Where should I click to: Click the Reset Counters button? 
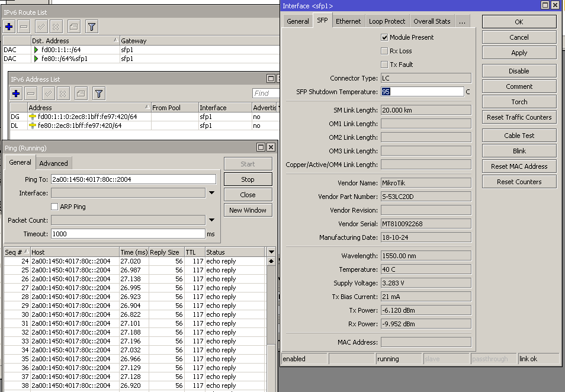(519, 182)
